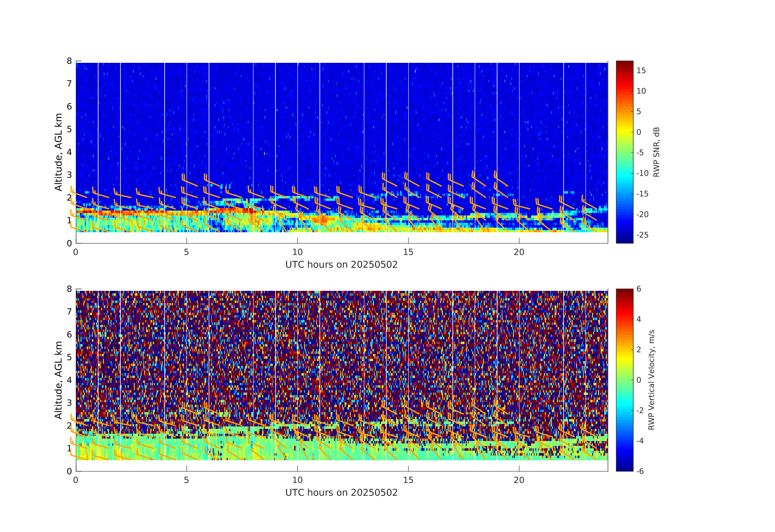Click the top plot's 'UTC hours on 20250502' label
The width and height of the screenshot is (775, 532).
point(341,265)
